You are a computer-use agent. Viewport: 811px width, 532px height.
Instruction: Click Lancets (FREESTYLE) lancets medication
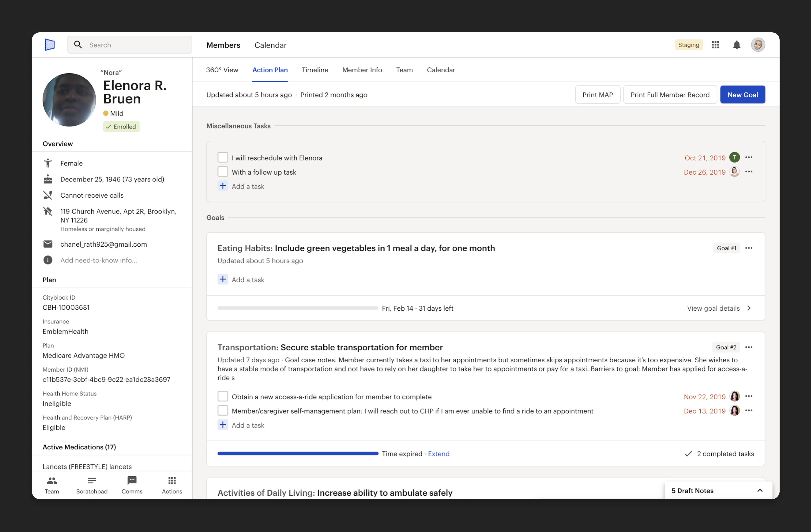87,466
